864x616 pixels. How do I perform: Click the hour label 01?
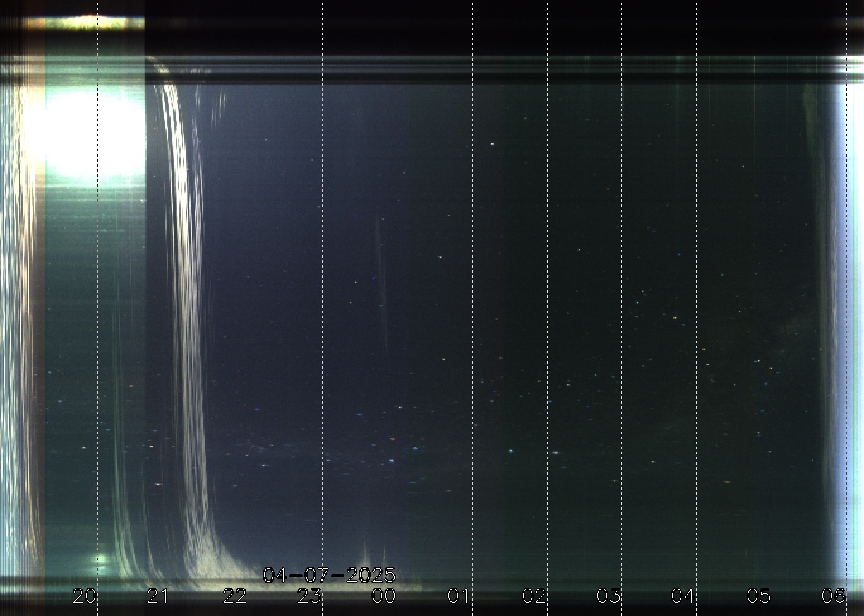[x=459, y=596]
